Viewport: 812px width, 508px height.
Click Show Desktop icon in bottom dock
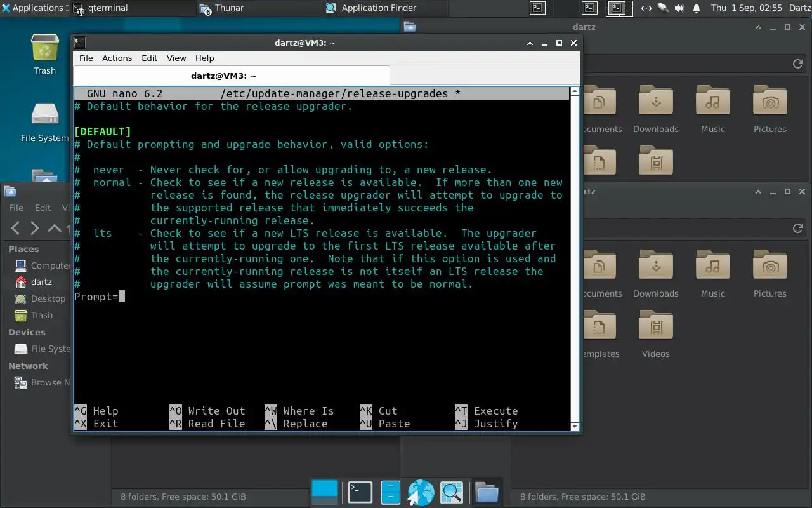pos(325,492)
